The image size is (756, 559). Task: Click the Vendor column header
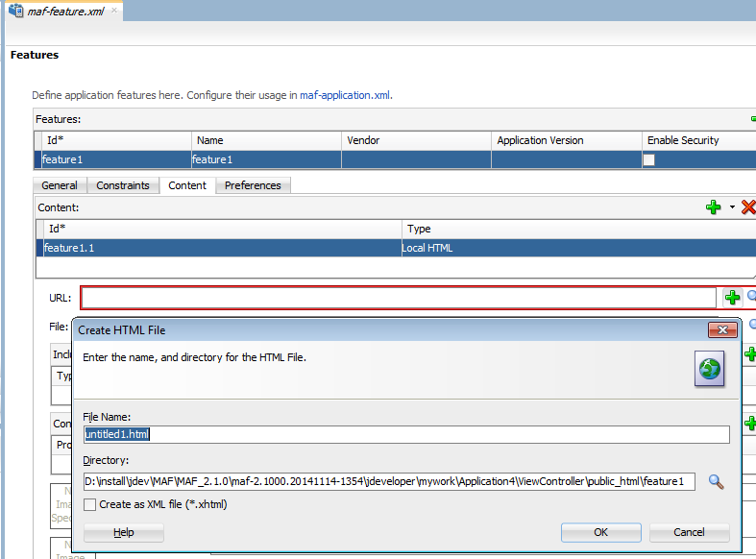(x=416, y=140)
